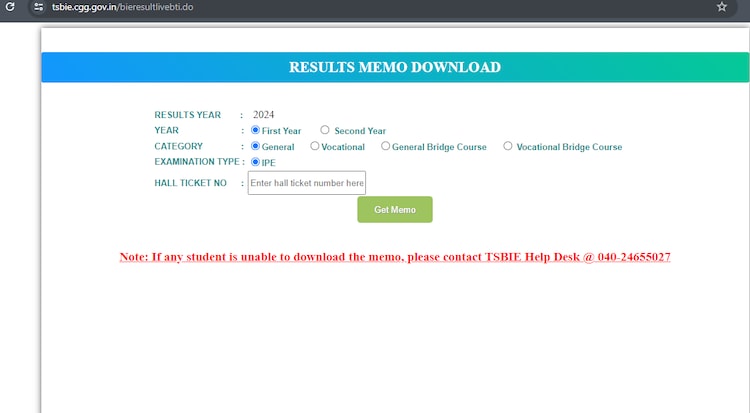Select the IPE examination type radio
The width and height of the screenshot is (750, 413).
(256, 162)
